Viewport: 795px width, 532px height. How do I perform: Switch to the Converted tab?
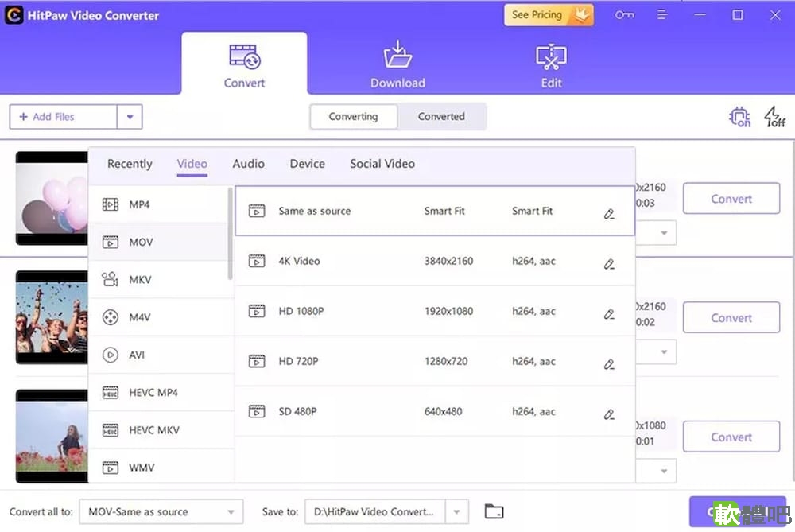point(441,117)
